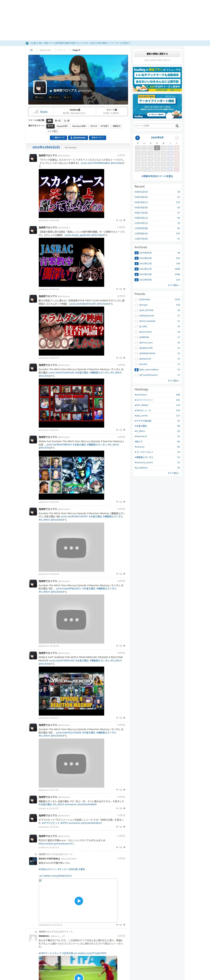The height and width of the screenshot is (980, 210).
Task: Open list icon for 2022年09月 archive
Action: (136, 280)
